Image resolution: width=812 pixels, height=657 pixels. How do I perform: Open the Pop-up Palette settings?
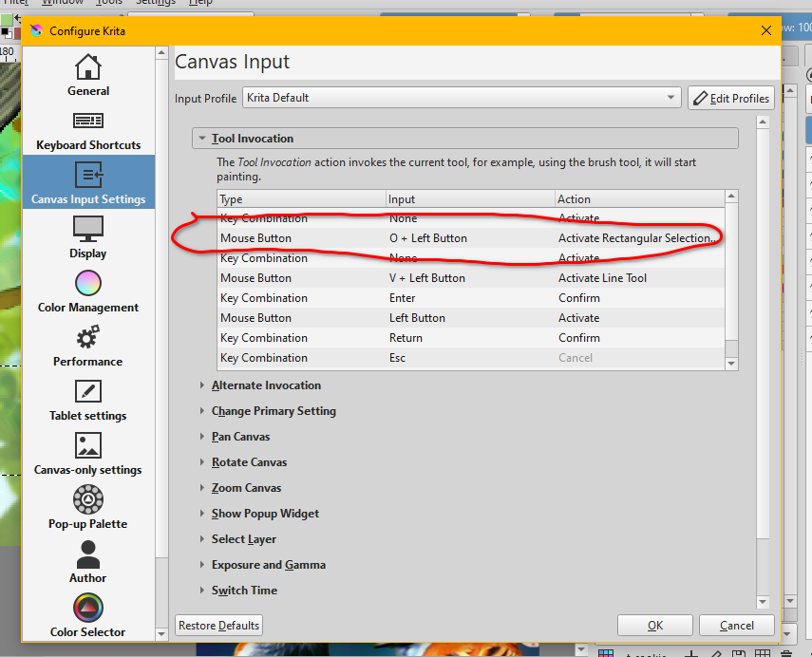click(88, 507)
